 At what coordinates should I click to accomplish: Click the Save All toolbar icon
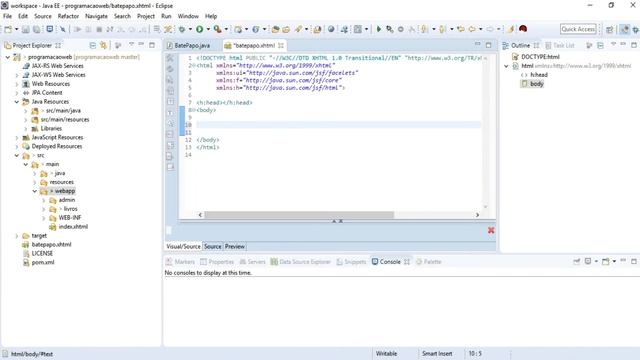click(36, 29)
